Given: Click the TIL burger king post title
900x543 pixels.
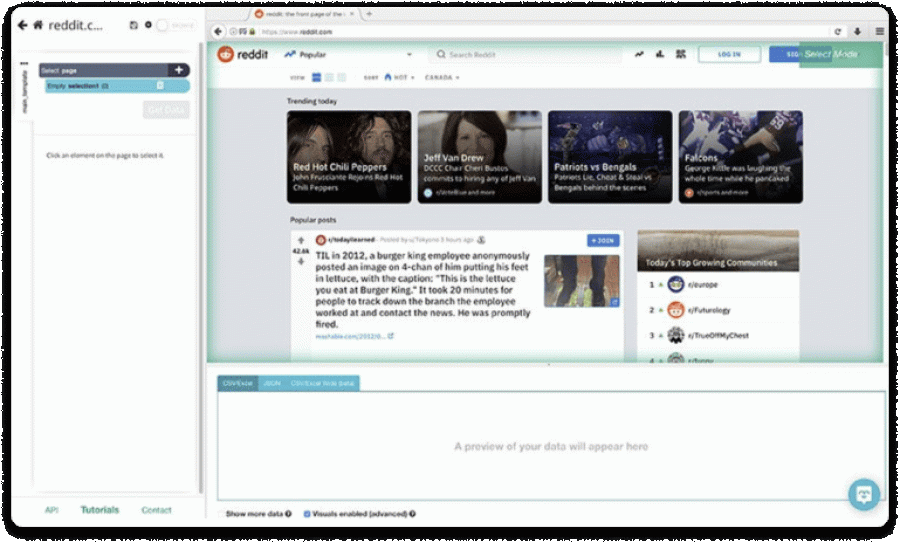Looking at the screenshot, I should [x=423, y=290].
